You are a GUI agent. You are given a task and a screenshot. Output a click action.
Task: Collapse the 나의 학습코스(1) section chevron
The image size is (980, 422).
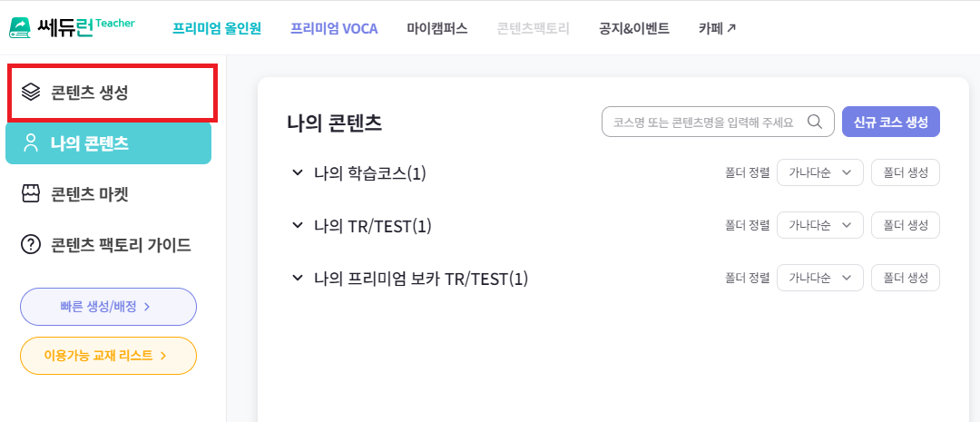coord(297,172)
